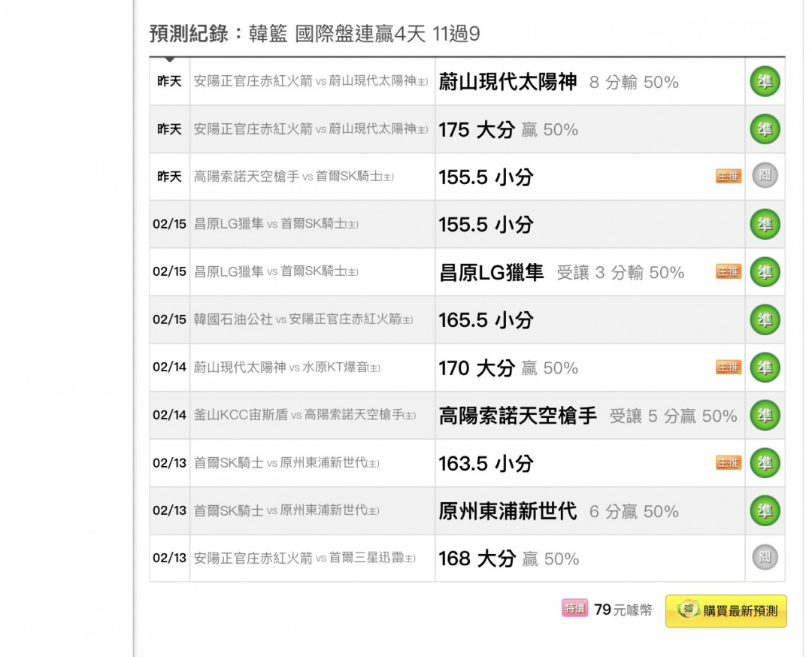
Task: Click the 預測紀錄 韓籃 國際盤 heading
Action: [x=314, y=34]
